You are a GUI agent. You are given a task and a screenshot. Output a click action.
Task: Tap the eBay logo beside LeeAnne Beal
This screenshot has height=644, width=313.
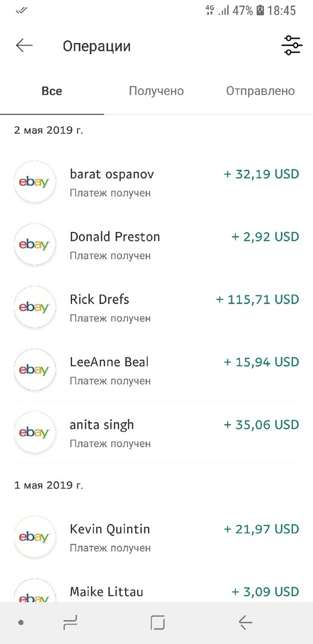pos(35,370)
